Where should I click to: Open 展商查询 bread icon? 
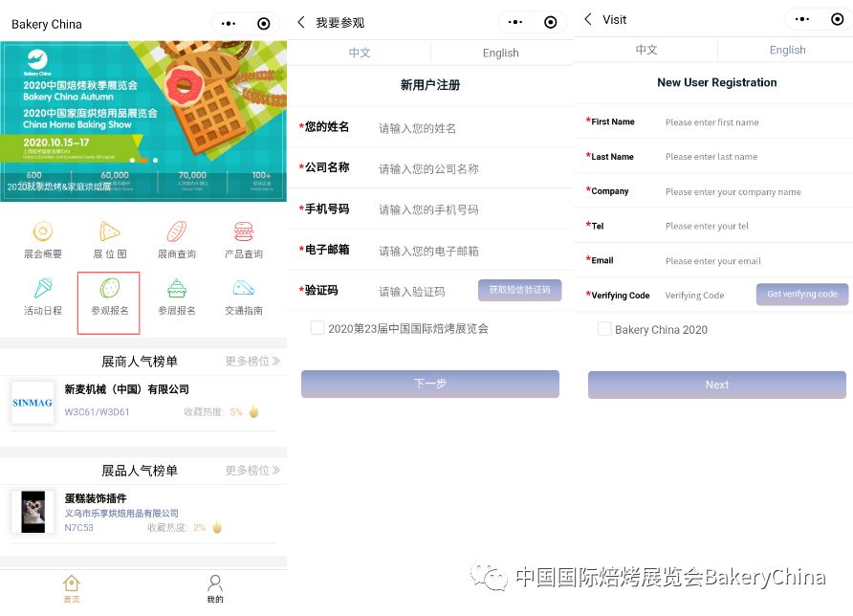[x=176, y=231]
